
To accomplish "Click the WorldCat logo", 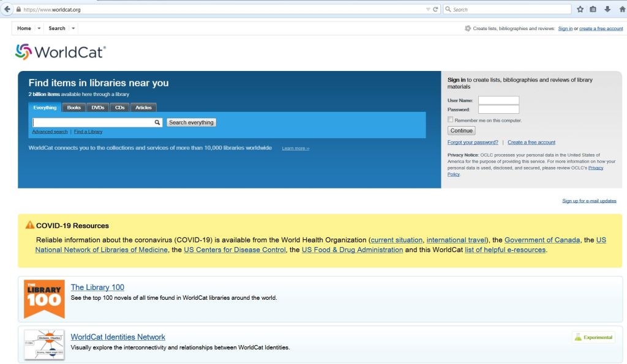I will [61, 53].
